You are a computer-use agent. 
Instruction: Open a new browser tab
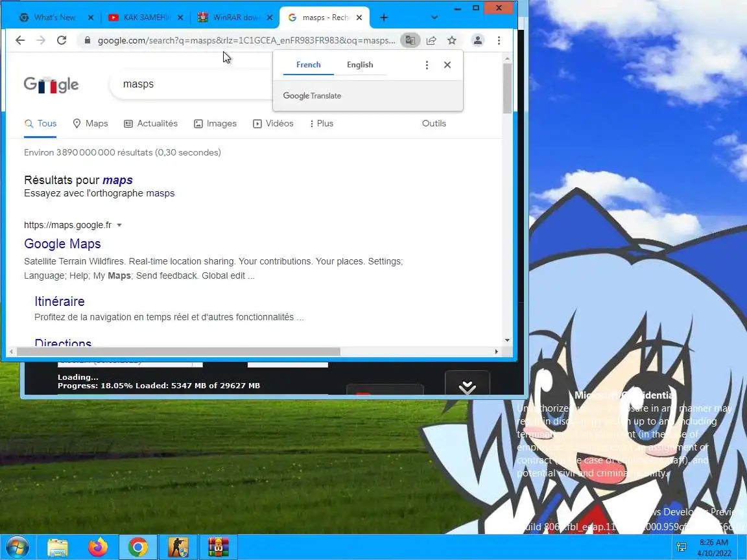point(383,17)
